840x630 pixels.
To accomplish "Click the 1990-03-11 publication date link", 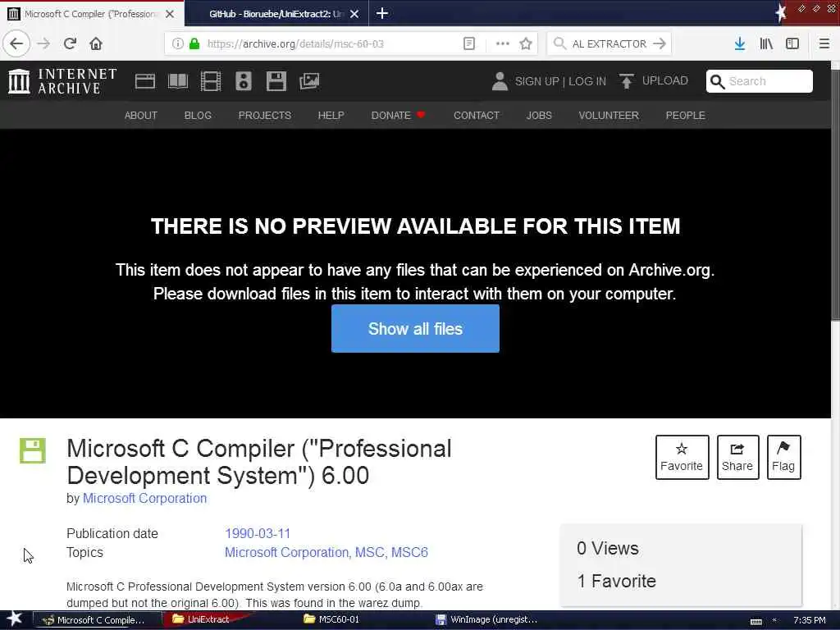I will pos(258,533).
